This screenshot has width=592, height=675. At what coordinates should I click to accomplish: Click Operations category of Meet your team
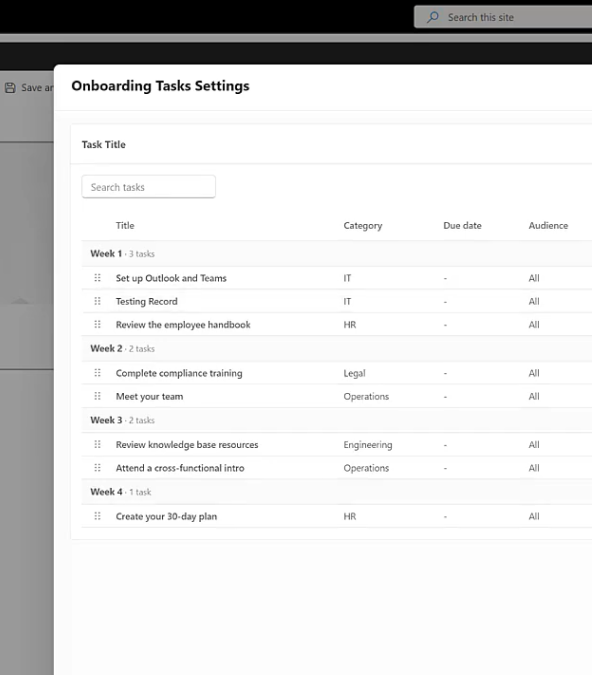point(366,396)
